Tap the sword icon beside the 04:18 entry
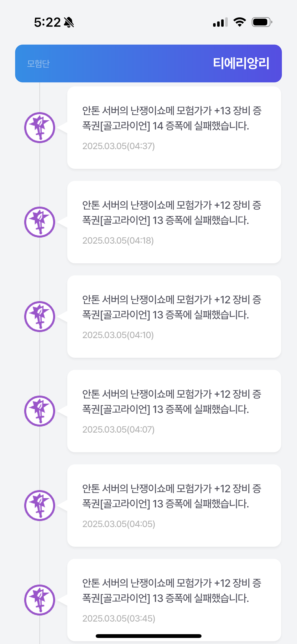This screenshot has height=644, width=297. [x=40, y=222]
